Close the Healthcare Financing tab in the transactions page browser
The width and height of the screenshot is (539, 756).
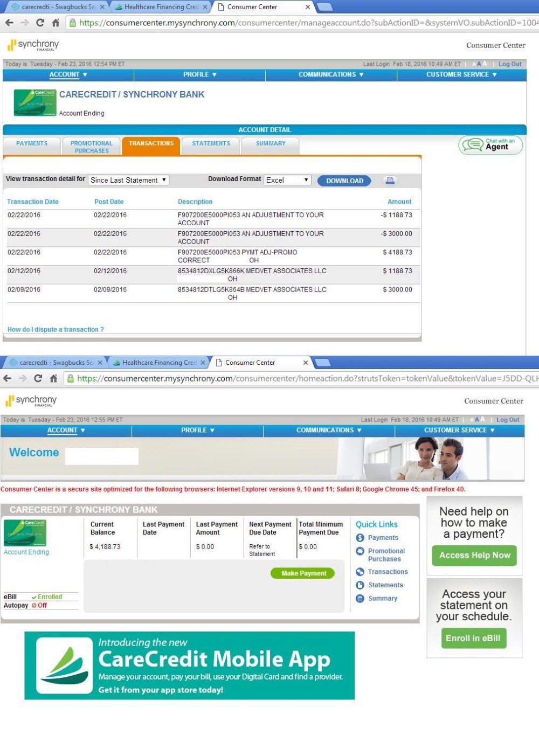[x=205, y=7]
